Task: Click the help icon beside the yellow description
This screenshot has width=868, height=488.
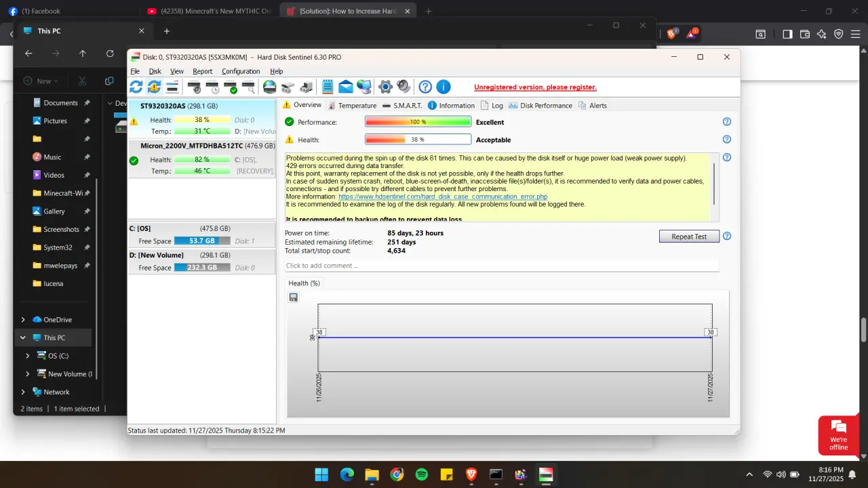Action: (x=727, y=157)
